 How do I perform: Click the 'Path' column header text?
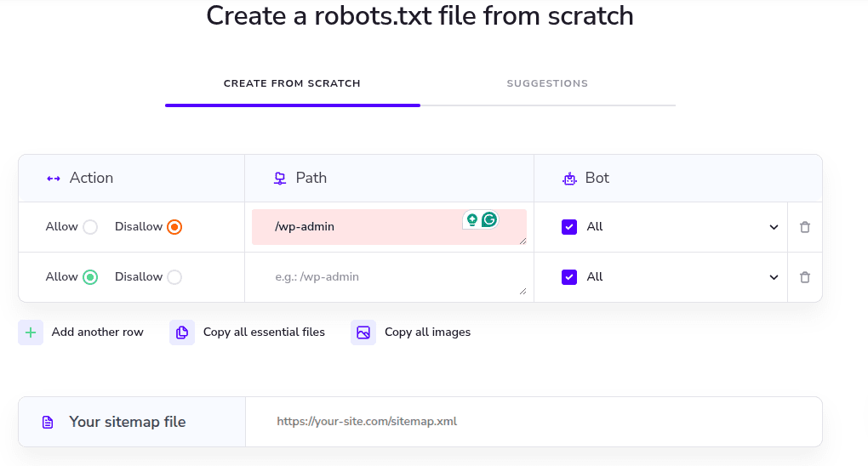click(311, 179)
